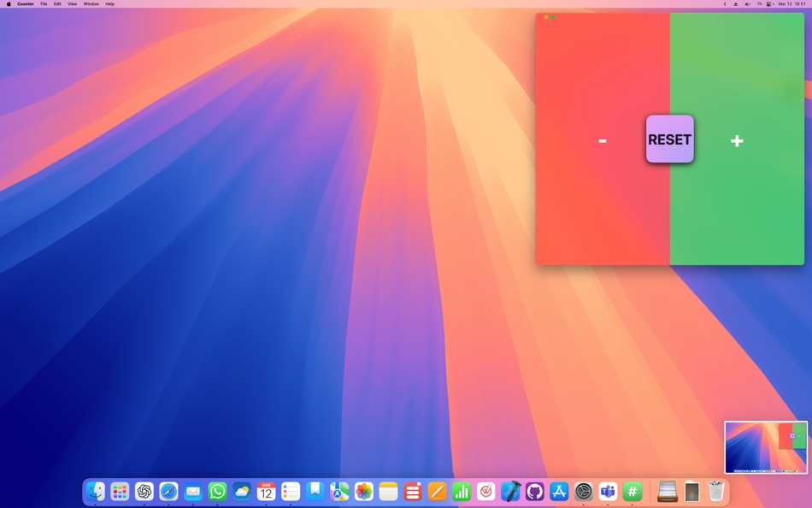Open the Window menu
812x508 pixels.
[91, 3]
